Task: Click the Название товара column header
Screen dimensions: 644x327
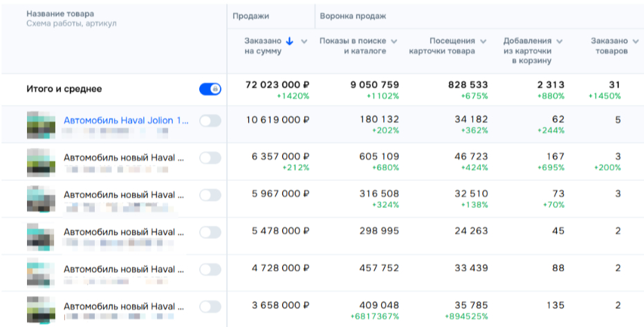Action: [x=60, y=14]
